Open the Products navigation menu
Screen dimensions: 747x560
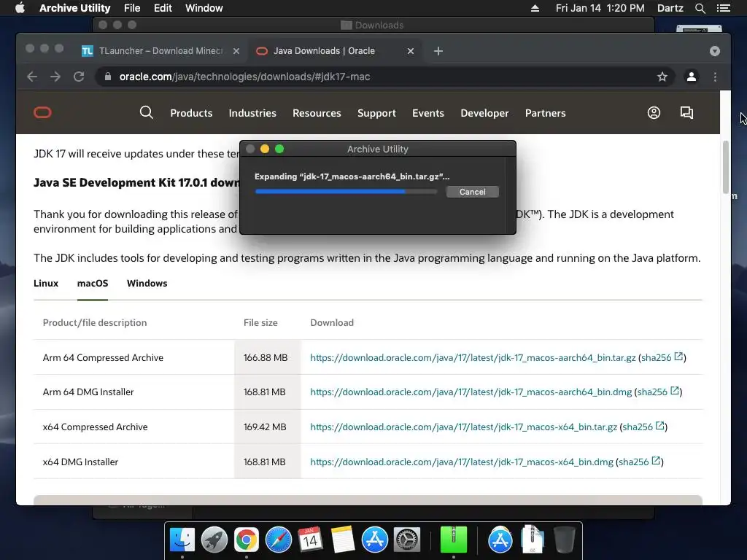coord(191,113)
